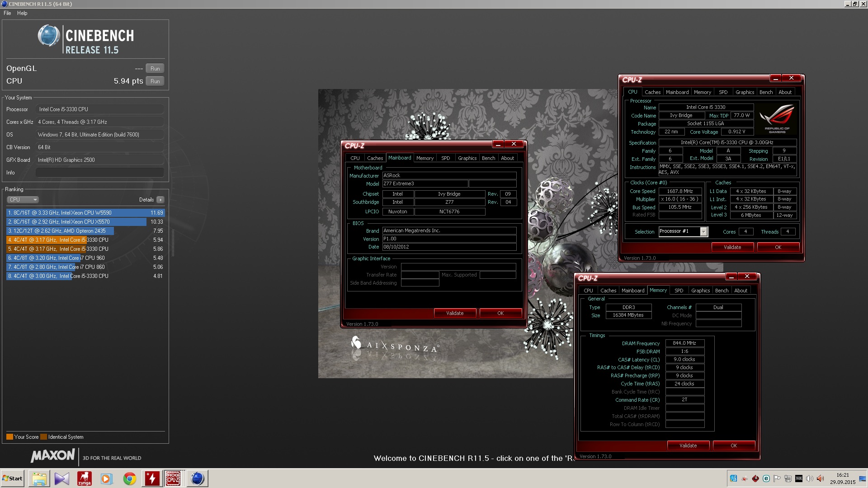Launch Google Chrome from the taskbar
The width and height of the screenshot is (868, 488).
pos(129,479)
